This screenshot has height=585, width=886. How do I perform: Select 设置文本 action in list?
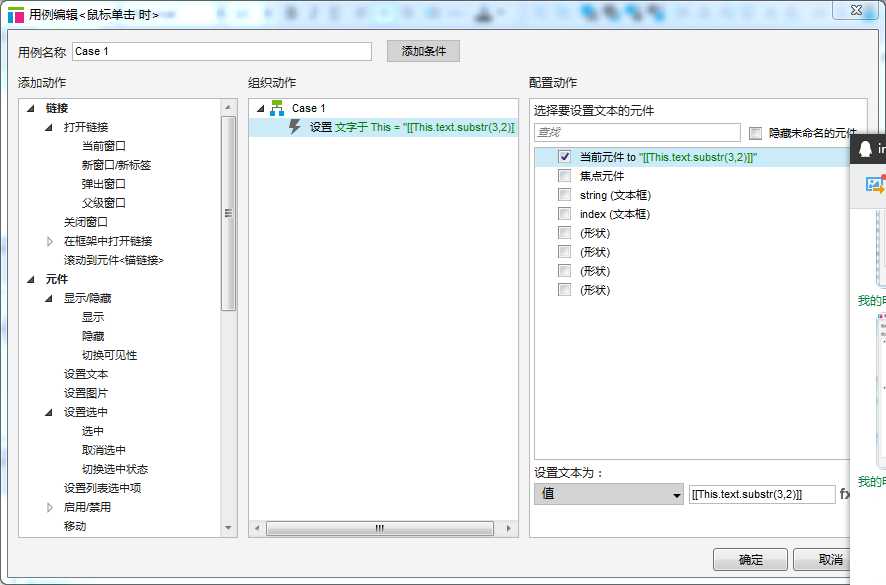tap(86, 374)
